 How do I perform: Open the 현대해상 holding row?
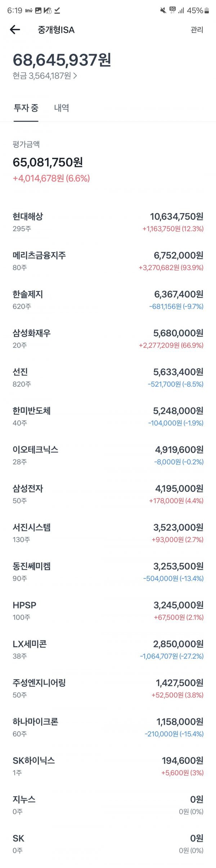[108, 222]
